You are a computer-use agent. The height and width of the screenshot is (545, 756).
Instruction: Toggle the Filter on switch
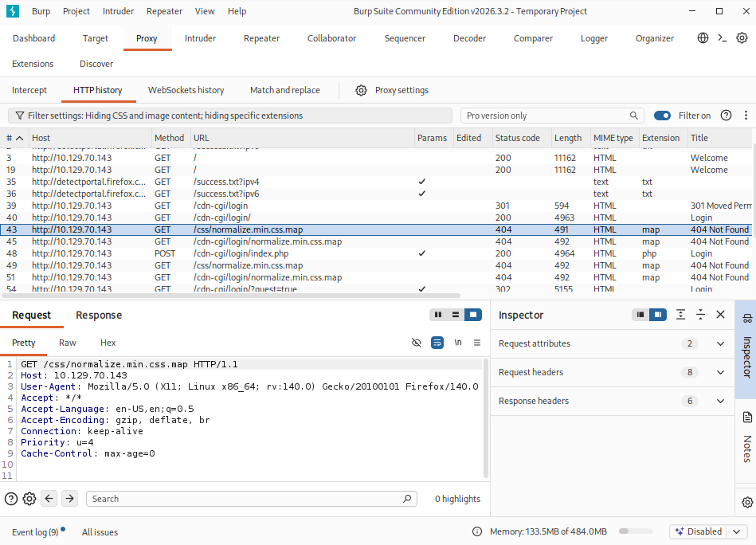(x=662, y=116)
